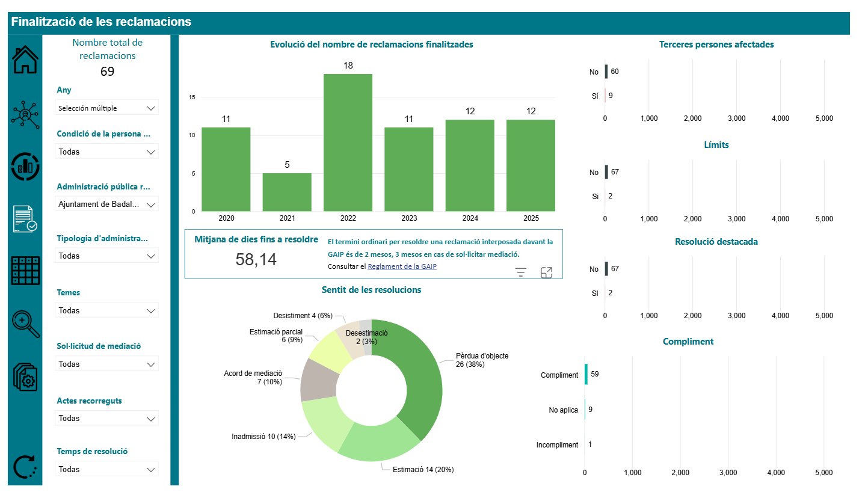The width and height of the screenshot is (868, 501).
Task: Click filter icon on average days card
Action: pos(521,272)
